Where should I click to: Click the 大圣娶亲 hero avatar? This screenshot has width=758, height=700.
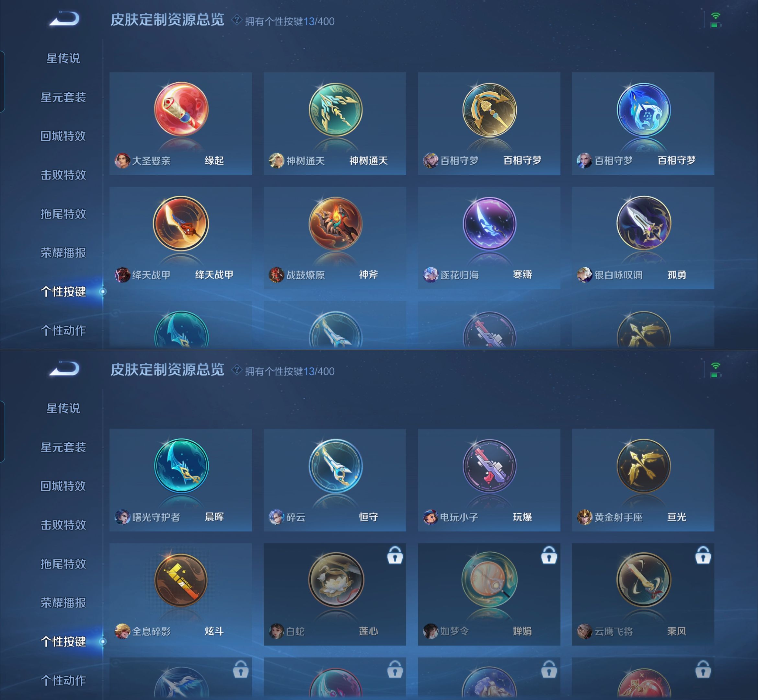point(122,161)
